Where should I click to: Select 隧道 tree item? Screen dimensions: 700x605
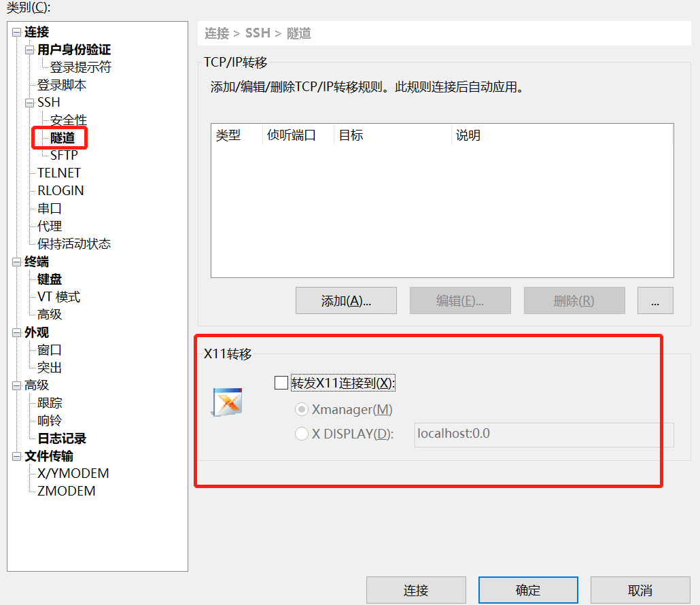pos(63,137)
